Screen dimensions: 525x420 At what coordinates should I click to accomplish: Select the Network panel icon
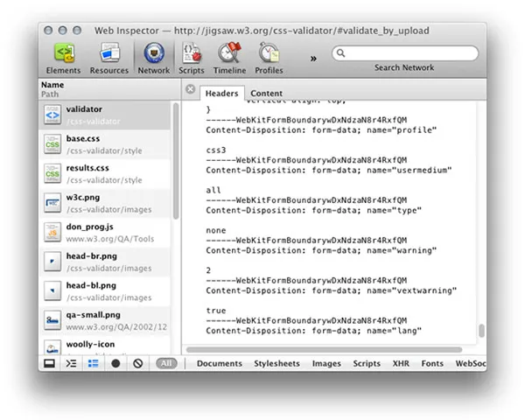[154, 58]
